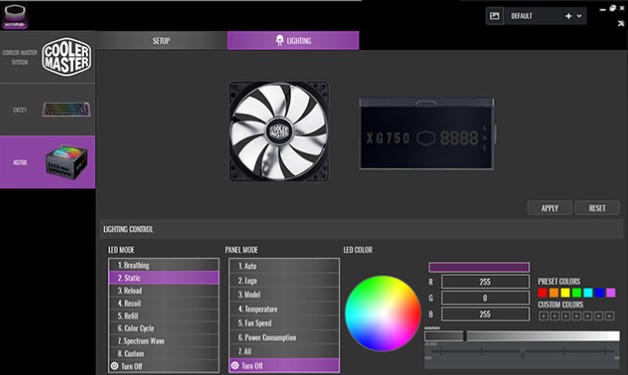Select Refill LED mode

(x=164, y=316)
